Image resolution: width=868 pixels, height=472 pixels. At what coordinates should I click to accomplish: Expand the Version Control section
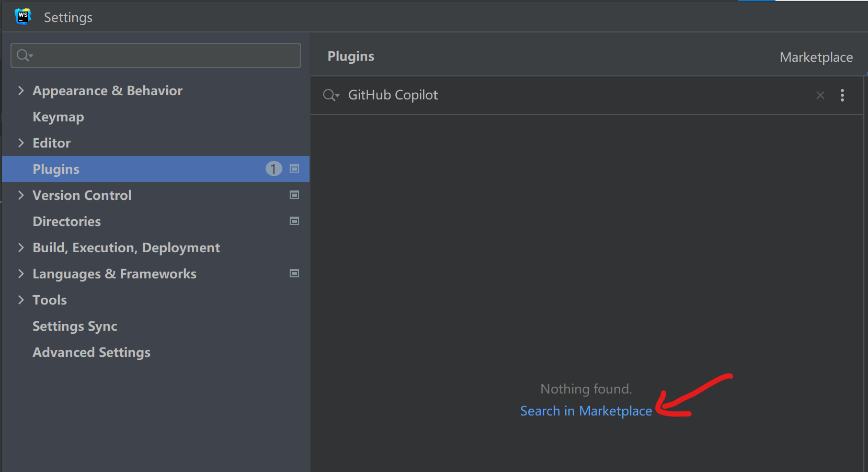tap(21, 195)
